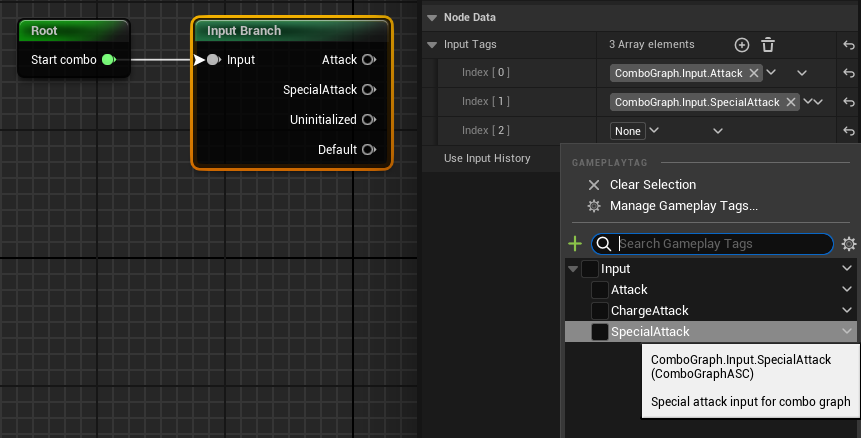The image size is (861, 438).
Task: Collapse the Node Data section
Action: 431,17
